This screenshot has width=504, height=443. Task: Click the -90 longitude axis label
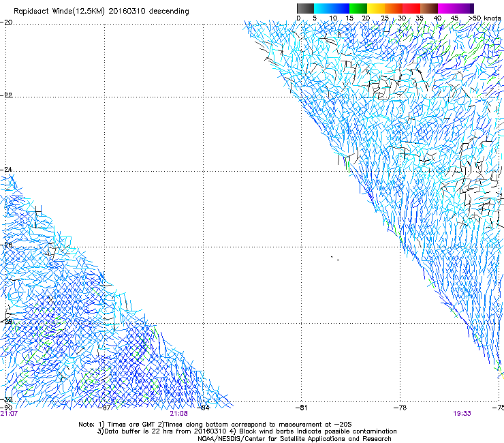[x=6, y=408]
